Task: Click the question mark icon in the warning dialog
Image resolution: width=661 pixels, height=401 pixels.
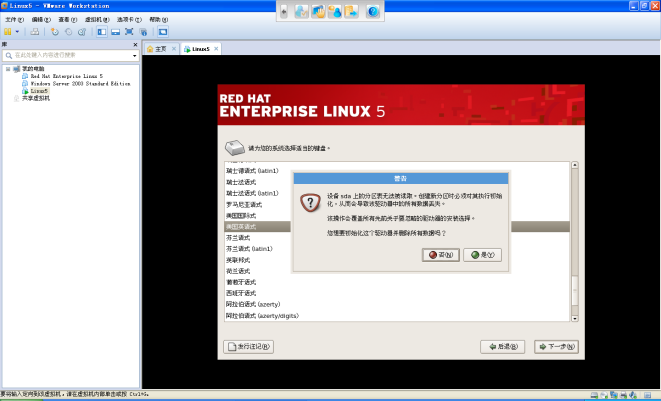Action: 310,203
